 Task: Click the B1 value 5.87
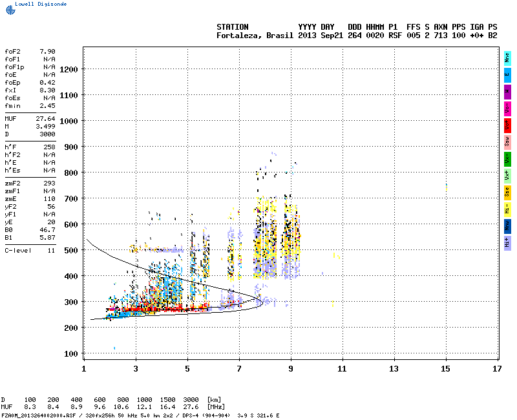click(x=47, y=238)
